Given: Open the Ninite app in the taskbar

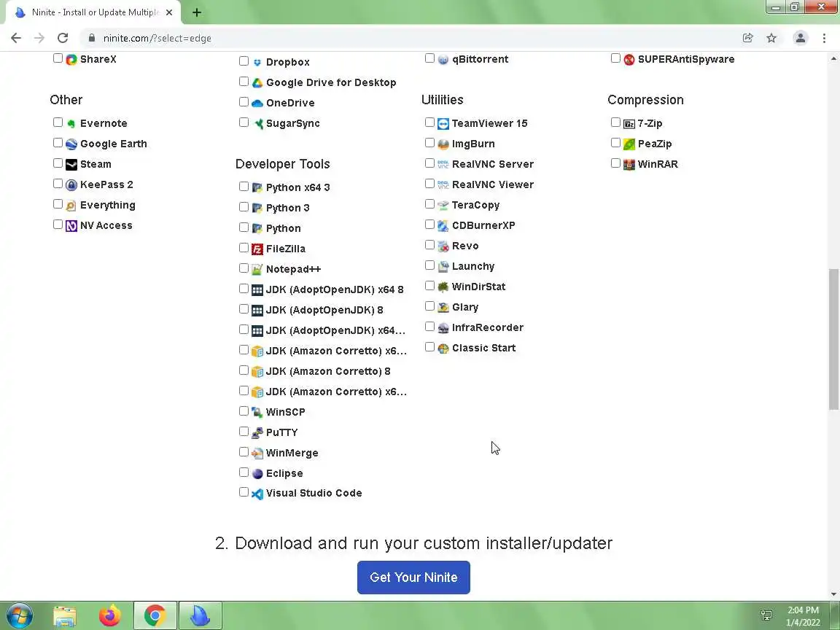Looking at the screenshot, I should 200,616.
